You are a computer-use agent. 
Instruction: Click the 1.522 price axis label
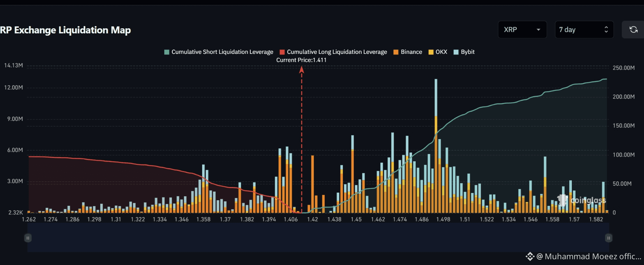click(487, 219)
